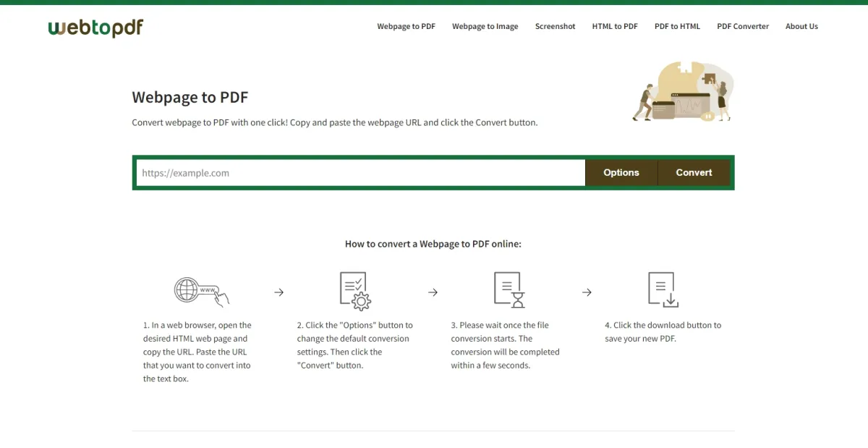Open the Webpage to PDF menu item

(x=406, y=26)
